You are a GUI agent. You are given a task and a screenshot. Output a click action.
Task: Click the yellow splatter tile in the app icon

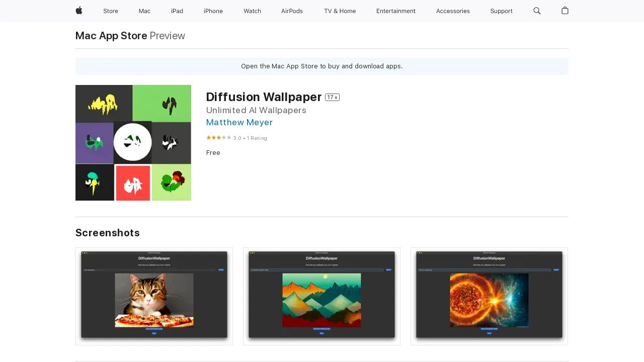(104, 104)
